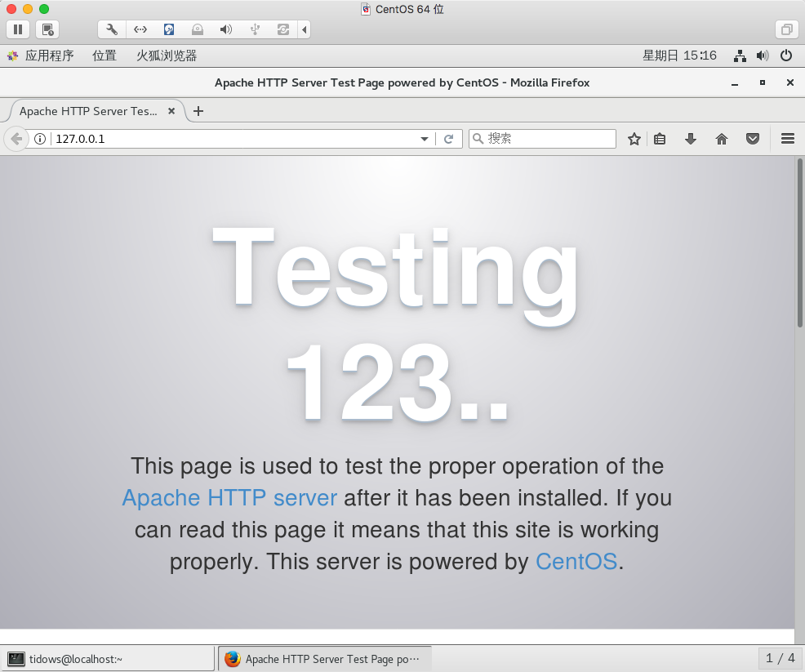The height and width of the screenshot is (672, 805).
Task: Collapse the VM device toolbar arrow
Action: click(305, 29)
